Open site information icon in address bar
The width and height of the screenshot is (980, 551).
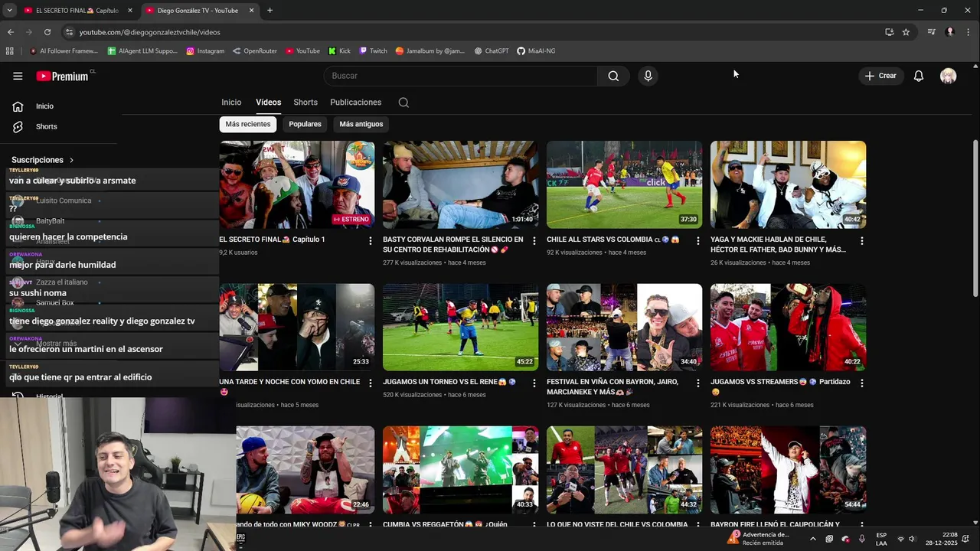pos(69,32)
